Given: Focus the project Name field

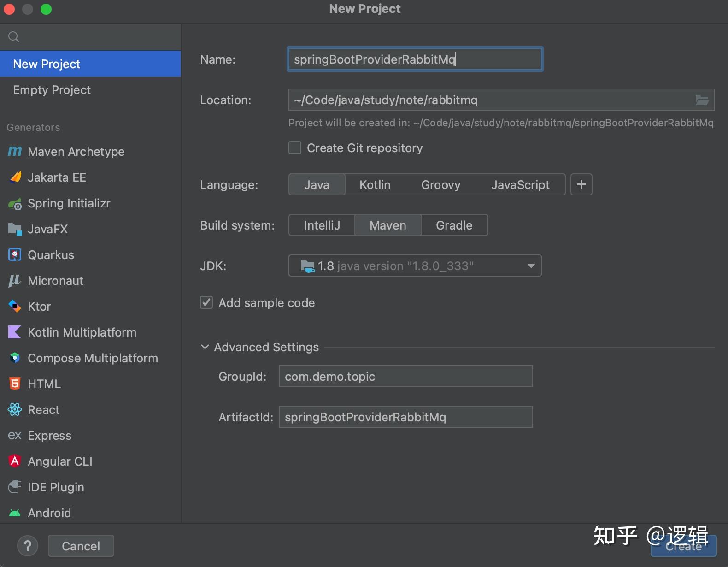Looking at the screenshot, I should tap(415, 59).
